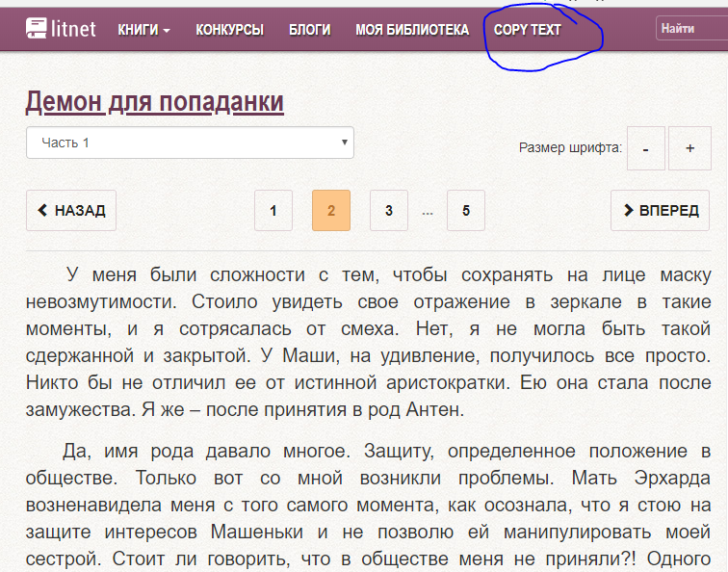This screenshot has height=572, width=728.
Task: Click the litnet book logo icon
Action: click(x=37, y=29)
